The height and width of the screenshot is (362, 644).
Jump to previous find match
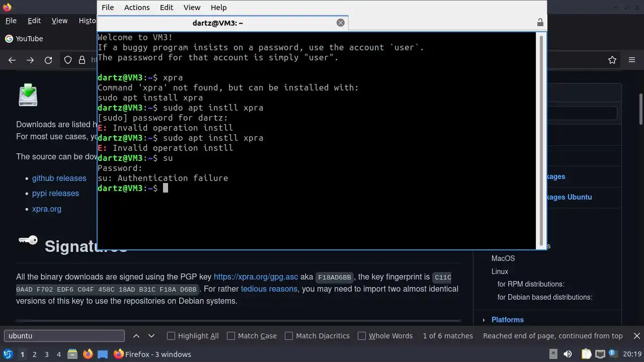tap(136, 336)
